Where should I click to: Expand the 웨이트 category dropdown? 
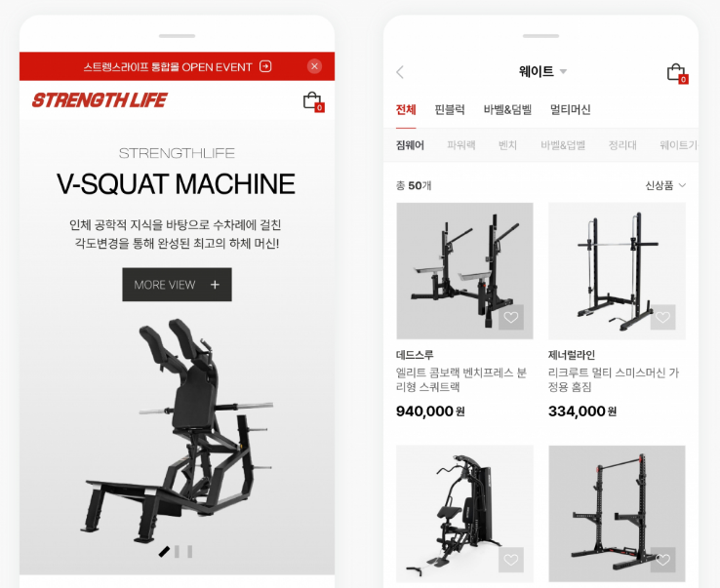point(564,71)
